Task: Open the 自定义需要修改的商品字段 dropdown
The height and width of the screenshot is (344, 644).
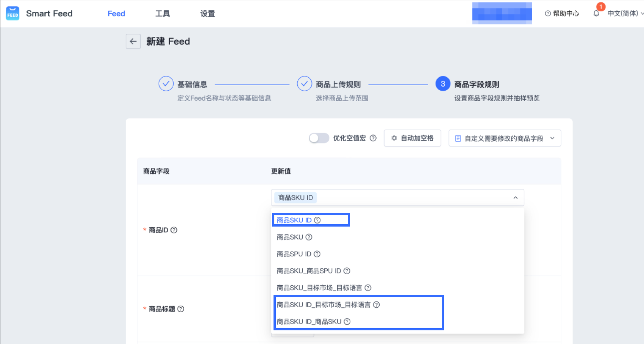Action: click(x=505, y=138)
